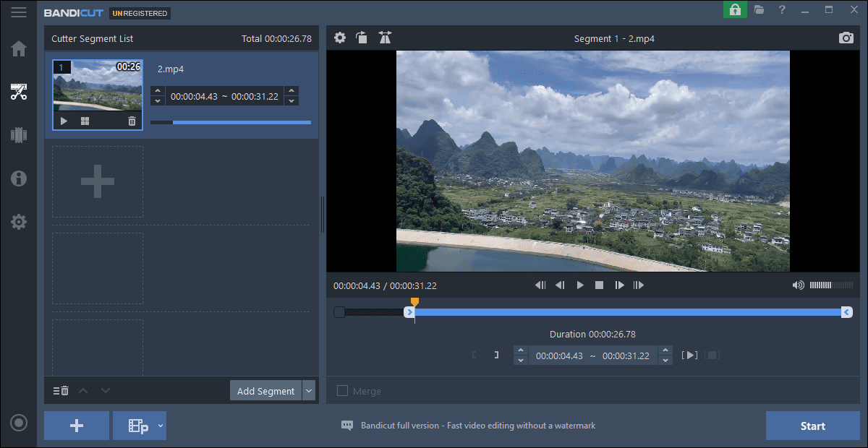Capture a snapshot with the camera icon
Screen dimensions: 868x448
tap(846, 38)
